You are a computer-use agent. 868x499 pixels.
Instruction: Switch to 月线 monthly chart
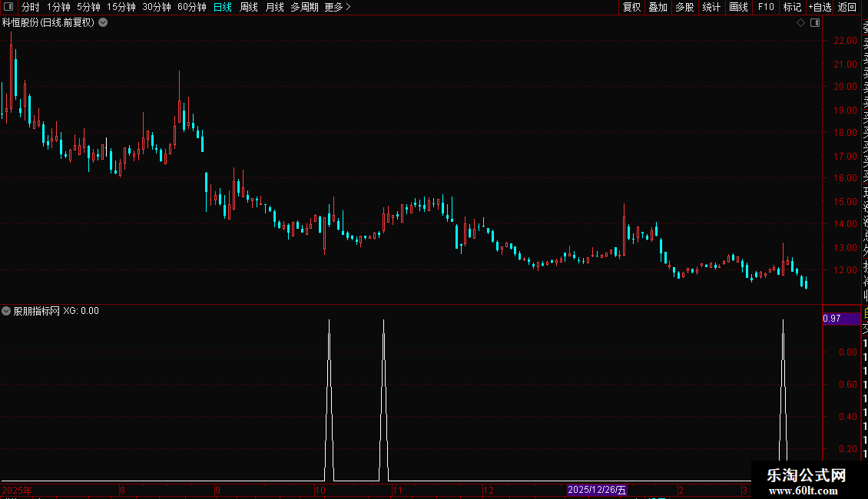click(x=274, y=7)
